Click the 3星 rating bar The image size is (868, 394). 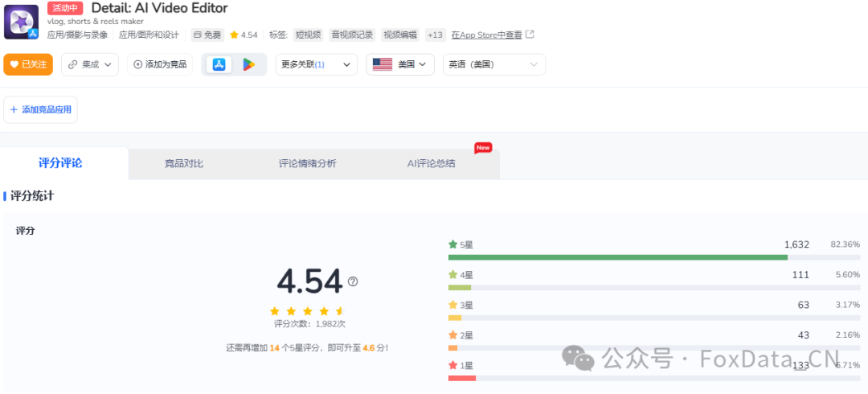[654, 318]
